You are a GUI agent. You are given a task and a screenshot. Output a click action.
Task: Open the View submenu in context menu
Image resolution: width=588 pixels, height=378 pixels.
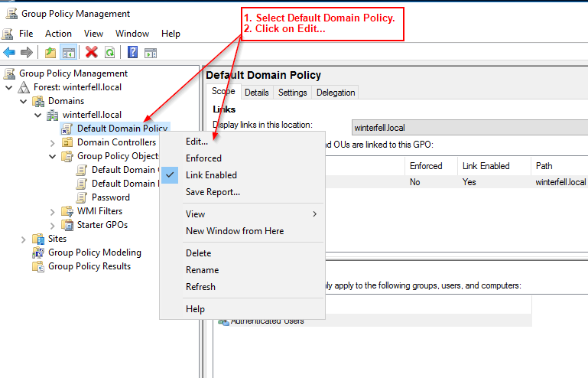pyautogui.click(x=242, y=214)
